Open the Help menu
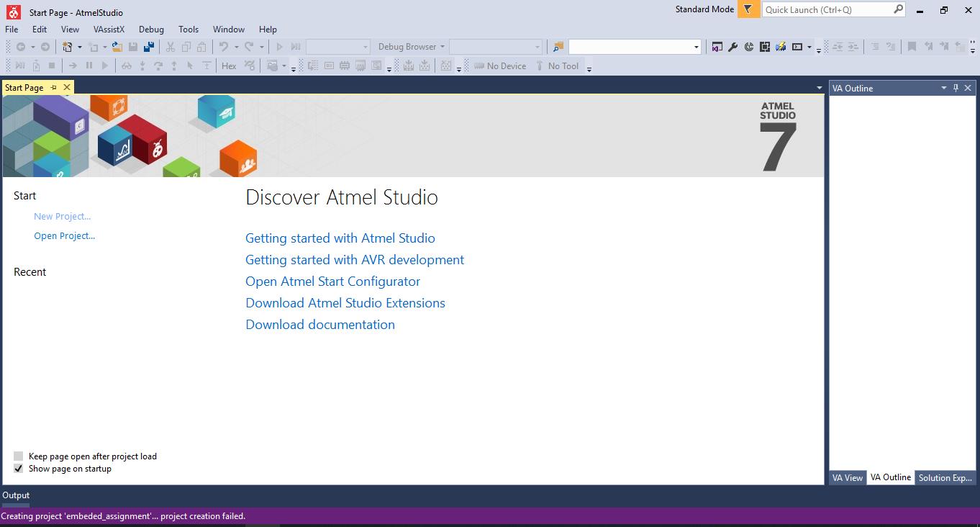The width and height of the screenshot is (980, 527). (x=268, y=30)
